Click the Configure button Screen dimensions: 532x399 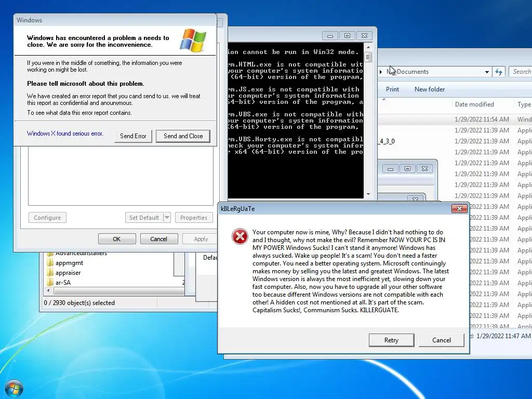click(47, 218)
